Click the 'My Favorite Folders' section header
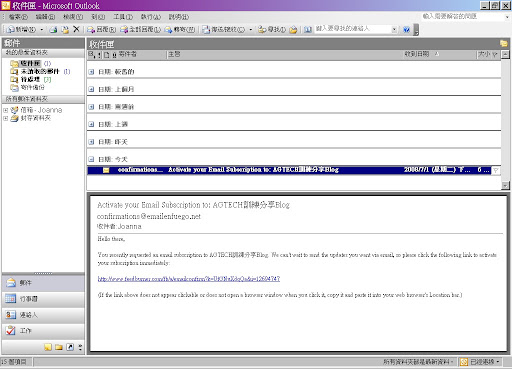 tap(43, 53)
